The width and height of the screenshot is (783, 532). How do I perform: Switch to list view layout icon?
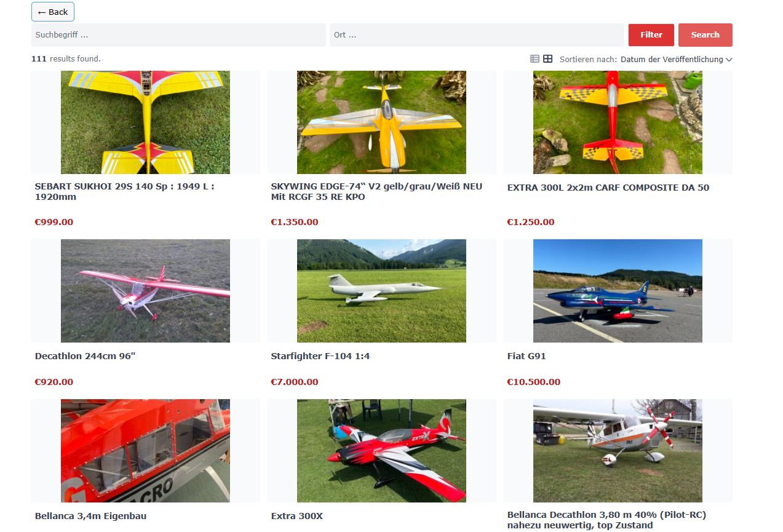(x=535, y=59)
